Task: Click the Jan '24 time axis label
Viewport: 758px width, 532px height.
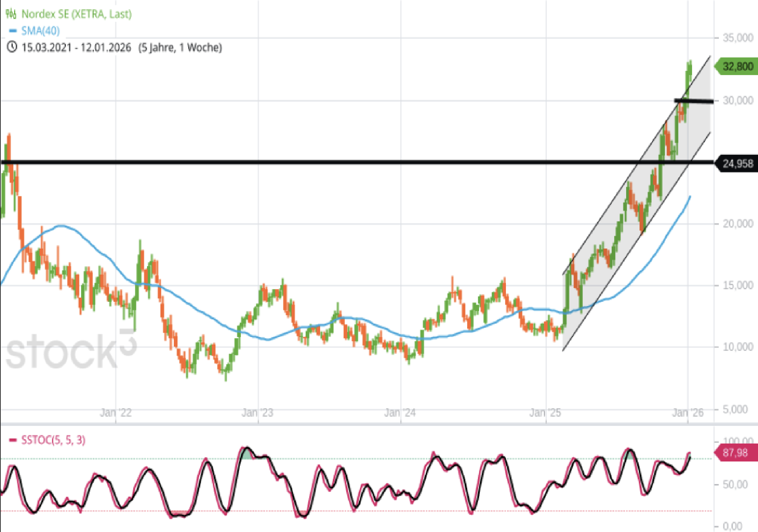Action: [400, 412]
